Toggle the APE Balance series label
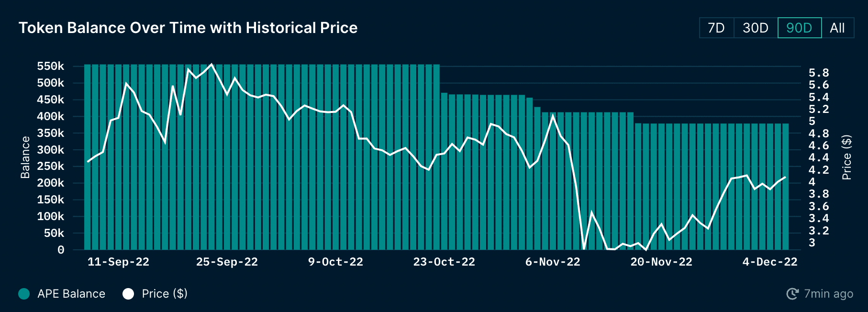This screenshot has height=312, width=868. point(71,294)
